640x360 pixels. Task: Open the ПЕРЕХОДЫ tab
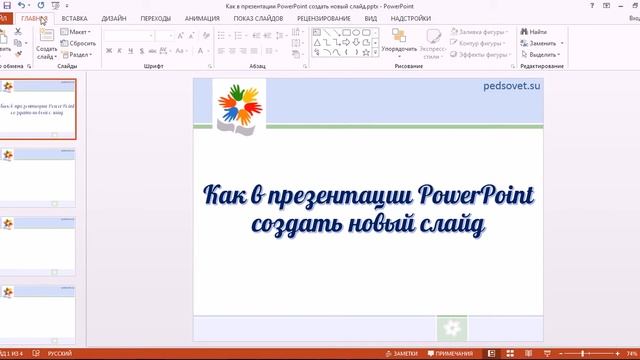click(x=156, y=18)
